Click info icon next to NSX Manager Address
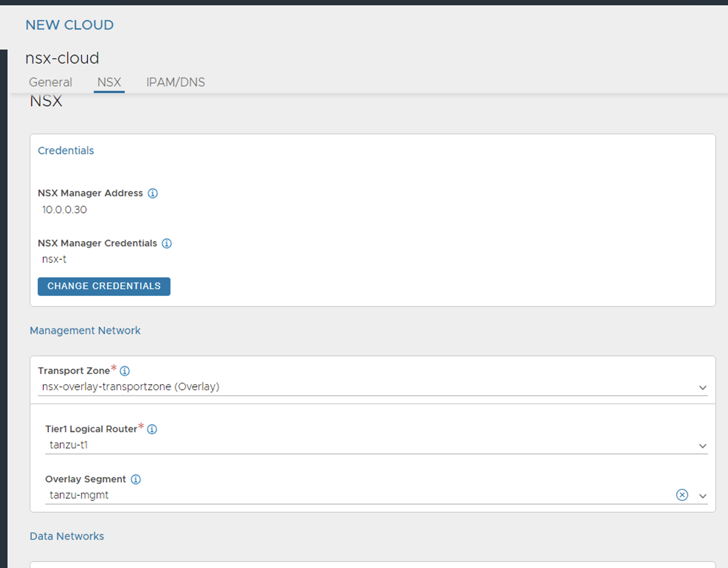The height and width of the screenshot is (568, 728). click(x=153, y=193)
